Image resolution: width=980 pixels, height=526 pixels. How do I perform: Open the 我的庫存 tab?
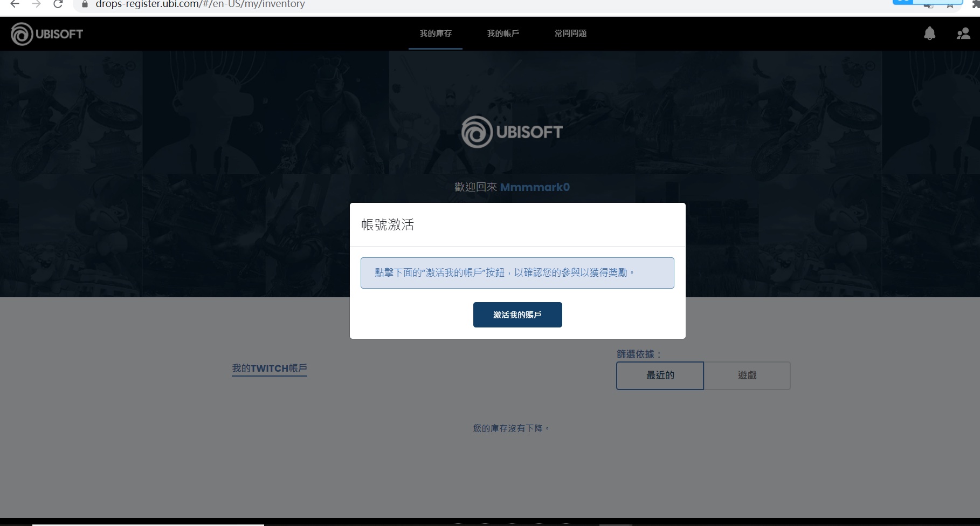tap(436, 33)
